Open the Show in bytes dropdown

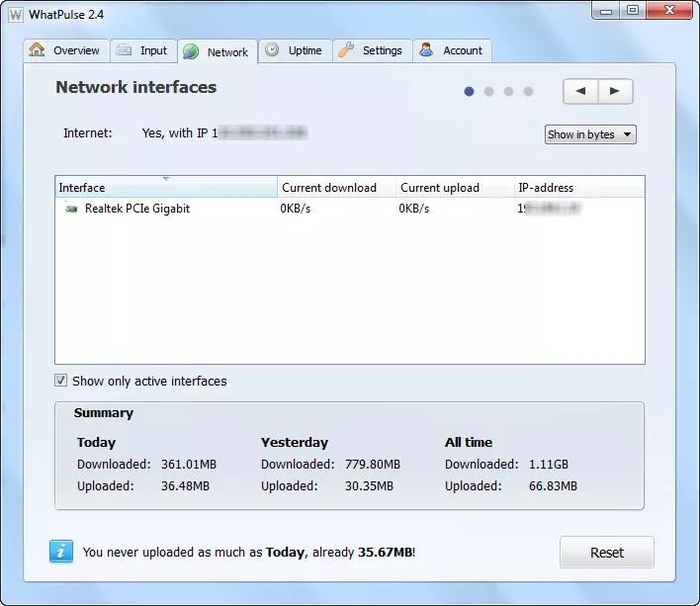[x=590, y=134]
